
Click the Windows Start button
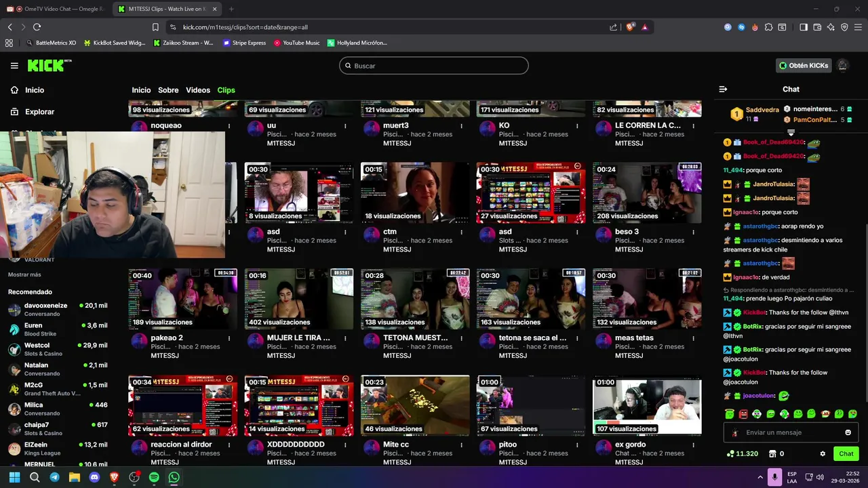point(14,477)
